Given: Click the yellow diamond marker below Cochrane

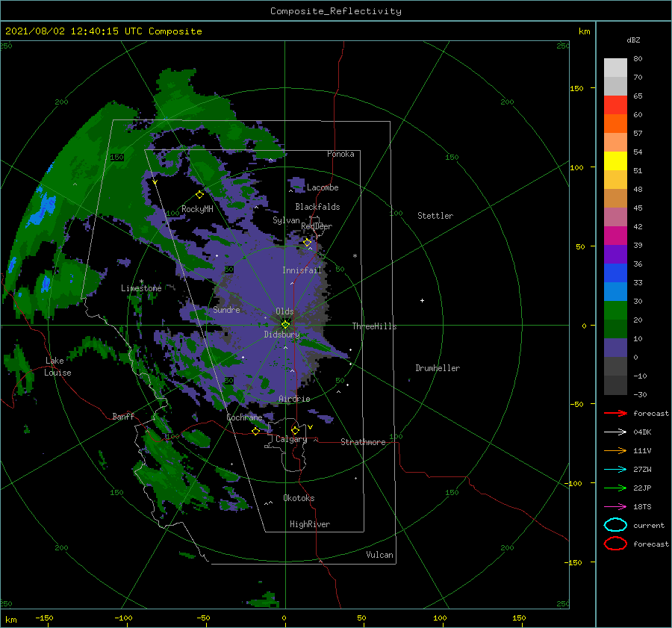Looking at the screenshot, I should pyautogui.click(x=255, y=431).
